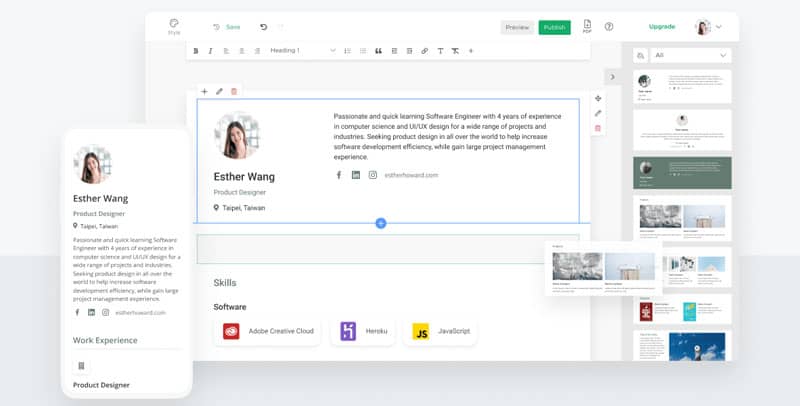Viewport: 800px width, 406px height.
Task: Select the dark green profile template thumbnail
Action: [682, 173]
